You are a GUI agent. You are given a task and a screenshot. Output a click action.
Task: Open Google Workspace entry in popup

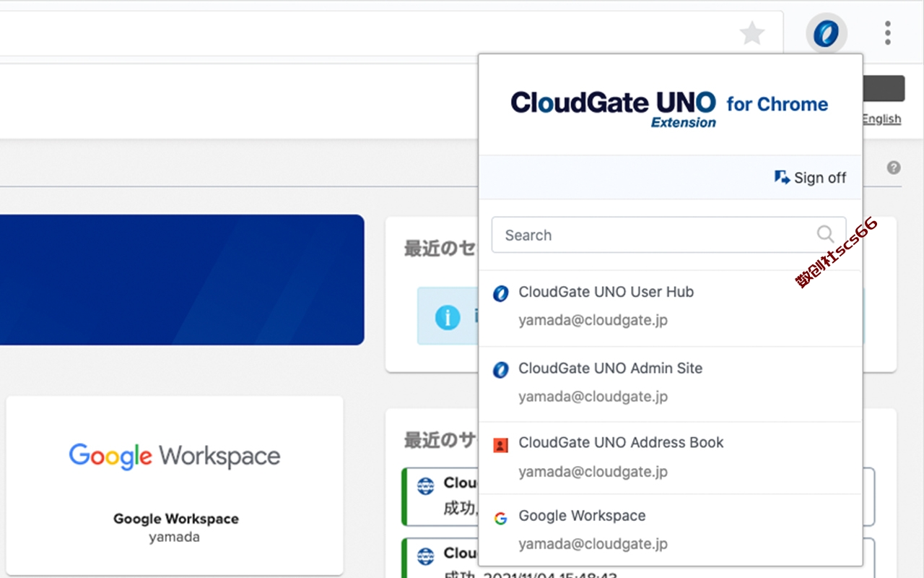671,530
